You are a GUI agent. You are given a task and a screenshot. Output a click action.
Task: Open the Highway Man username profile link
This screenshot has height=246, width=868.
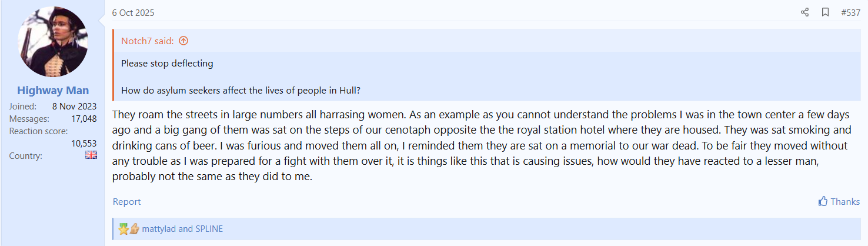pyautogui.click(x=53, y=90)
